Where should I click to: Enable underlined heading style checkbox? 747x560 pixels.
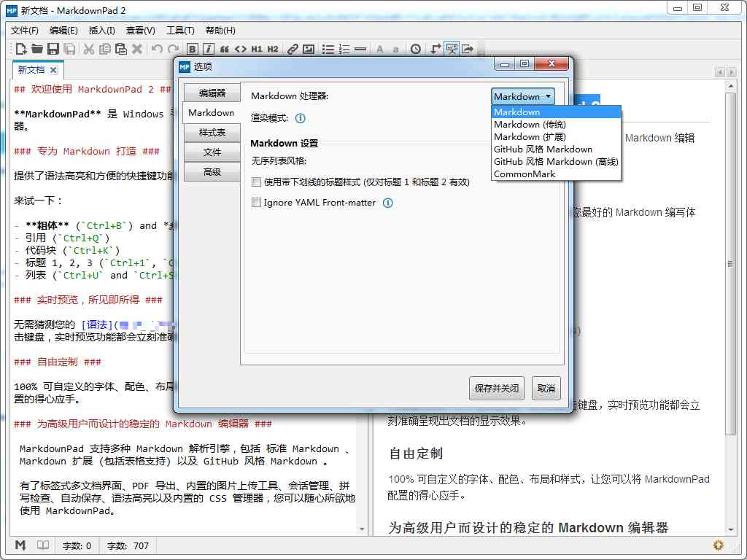coord(256,182)
